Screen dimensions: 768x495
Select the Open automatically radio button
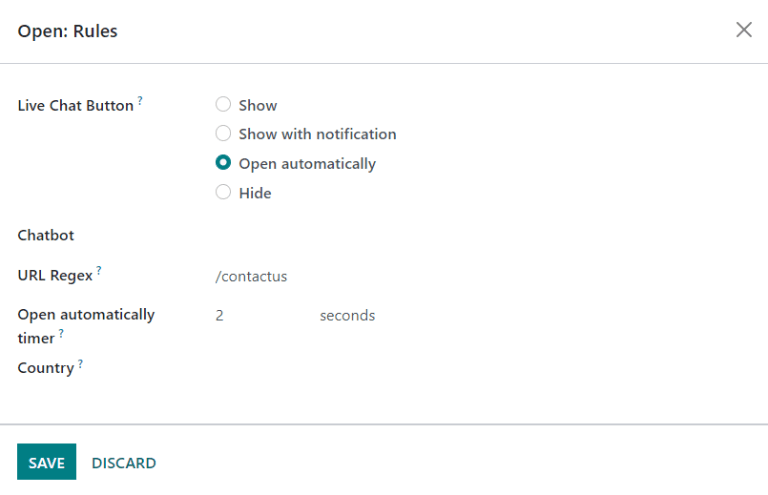tap(223, 163)
